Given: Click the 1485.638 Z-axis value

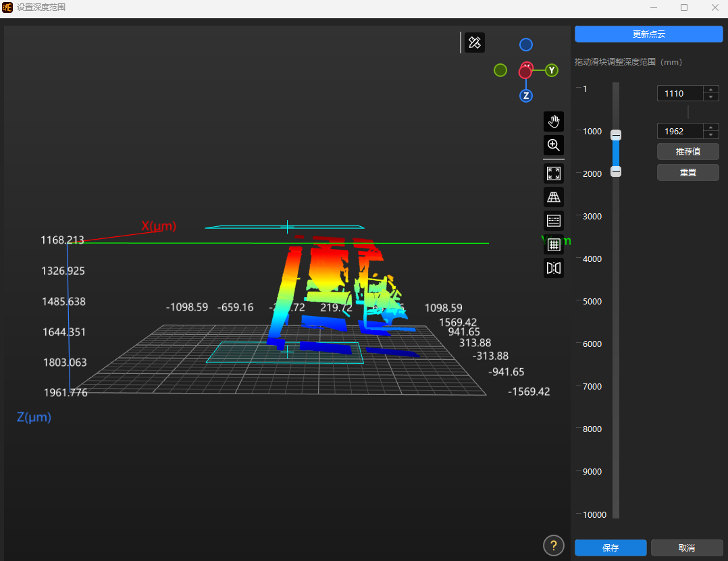Looking at the screenshot, I should coord(63,302).
